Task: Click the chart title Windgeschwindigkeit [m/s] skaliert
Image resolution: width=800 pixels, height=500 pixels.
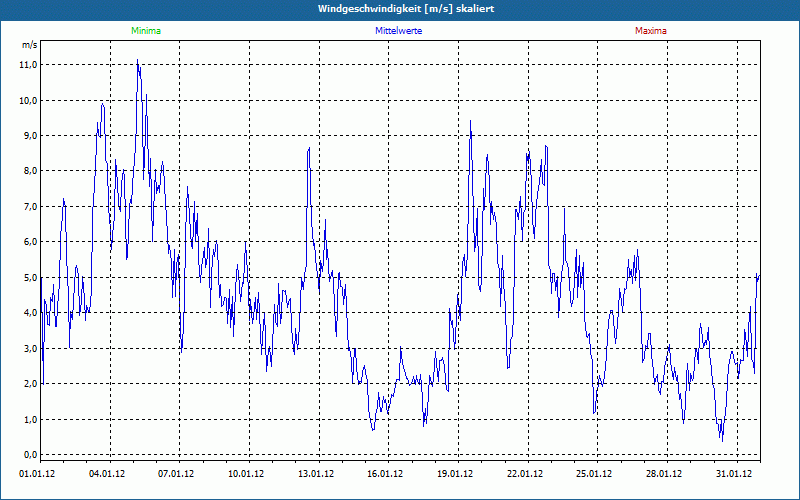Action: (406, 9)
